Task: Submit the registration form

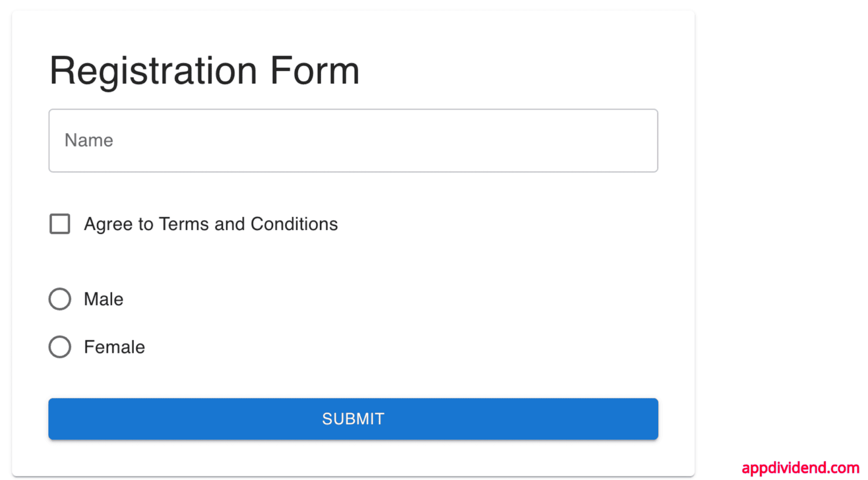Action: 353,419
